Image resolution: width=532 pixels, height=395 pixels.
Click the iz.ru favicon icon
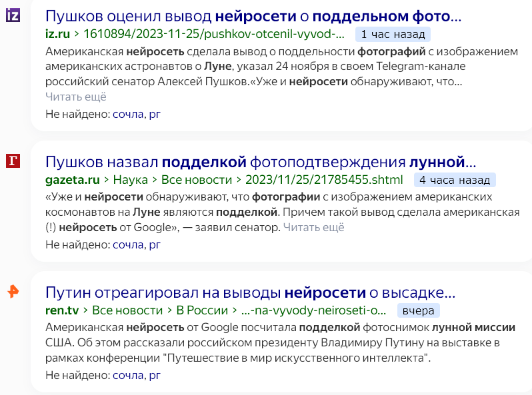[13, 15]
